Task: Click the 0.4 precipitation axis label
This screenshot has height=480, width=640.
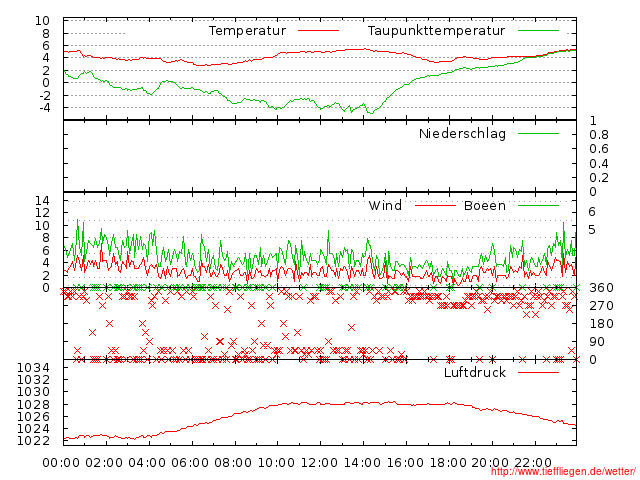Action: pos(599,164)
